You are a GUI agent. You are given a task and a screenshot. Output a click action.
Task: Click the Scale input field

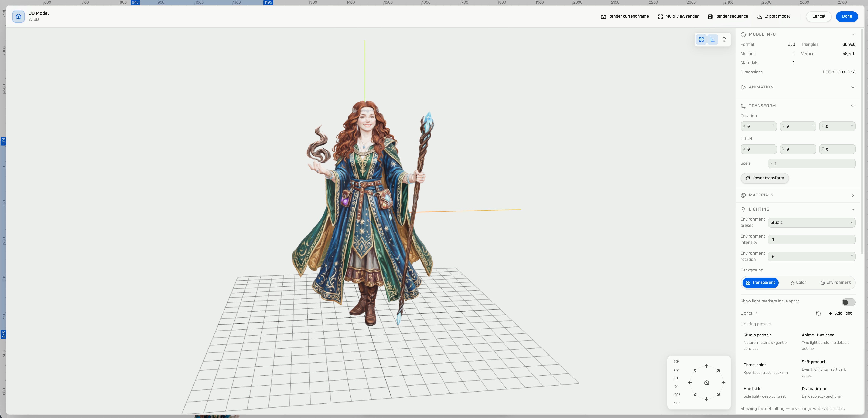[811, 163]
